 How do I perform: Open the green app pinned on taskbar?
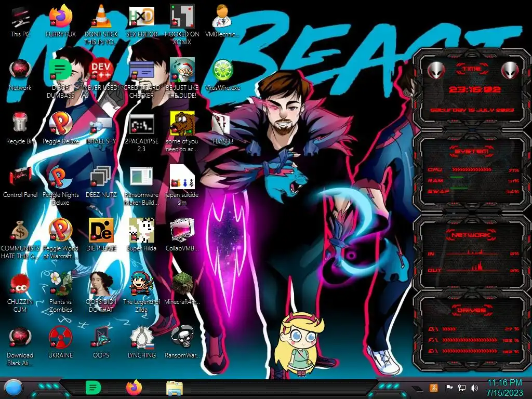pyautogui.click(x=94, y=388)
